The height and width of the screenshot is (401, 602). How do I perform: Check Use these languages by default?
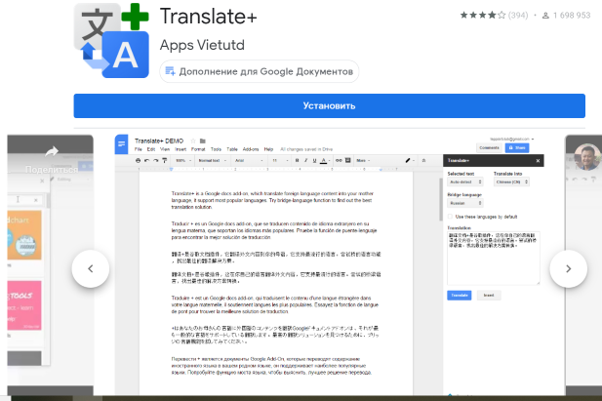(450, 217)
